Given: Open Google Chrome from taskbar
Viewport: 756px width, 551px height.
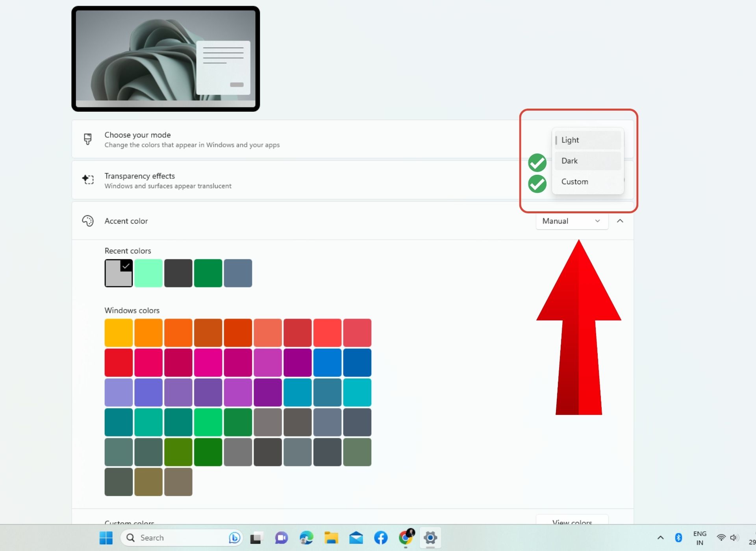Looking at the screenshot, I should click(406, 538).
